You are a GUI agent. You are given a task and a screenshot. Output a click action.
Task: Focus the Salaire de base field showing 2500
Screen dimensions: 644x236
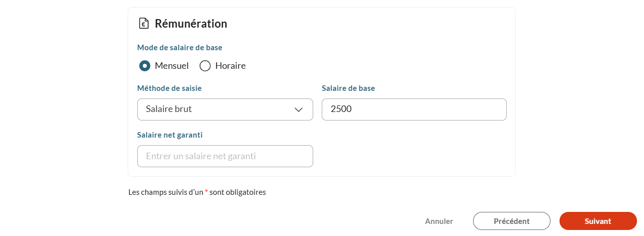click(414, 109)
